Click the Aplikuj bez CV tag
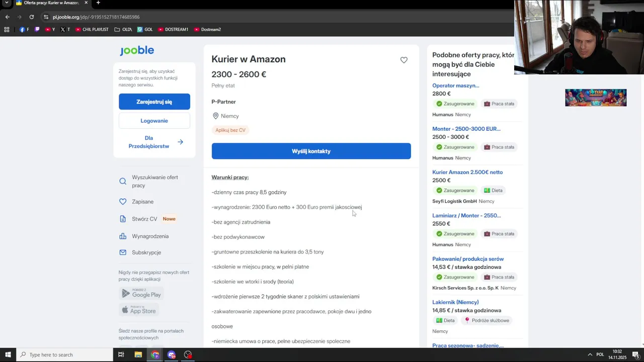 click(x=230, y=130)
